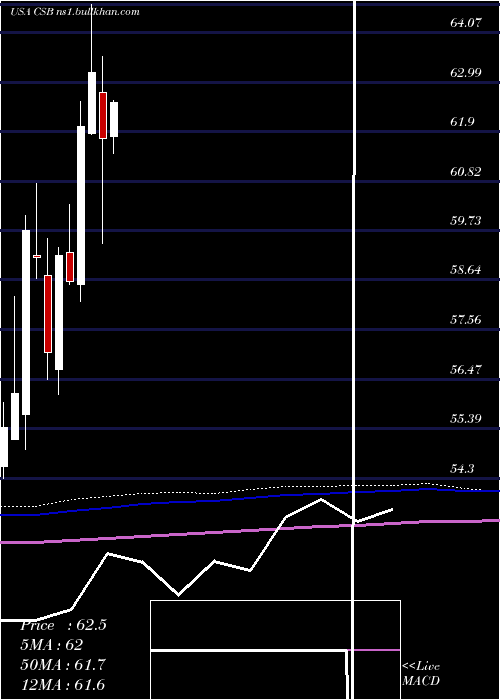
Task: Click the 64.07 price axis label
Action: 466,23
